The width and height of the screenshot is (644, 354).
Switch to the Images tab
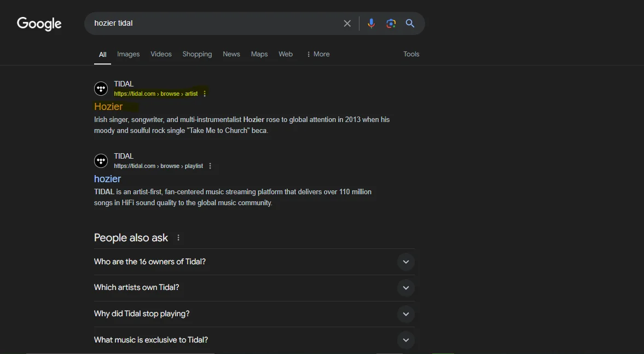[x=128, y=54]
